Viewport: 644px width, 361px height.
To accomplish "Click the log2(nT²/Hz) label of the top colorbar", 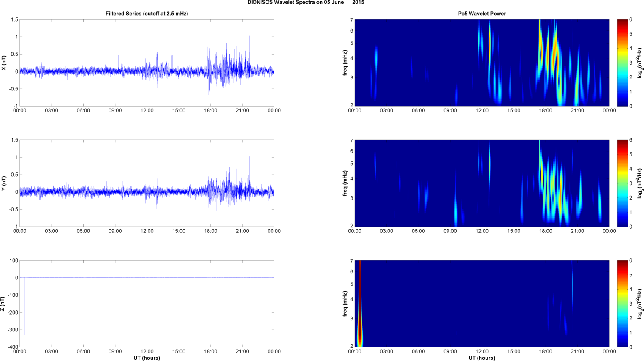I will coord(640,63).
